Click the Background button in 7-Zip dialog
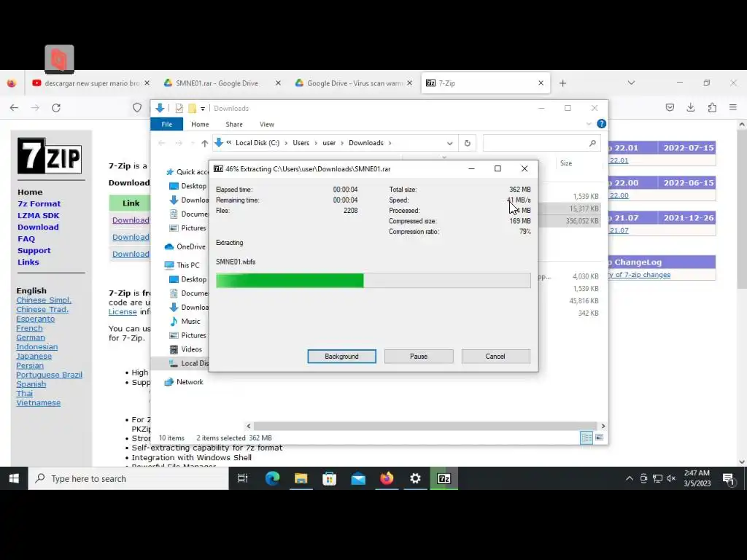Viewport: 747px width, 560px height. click(x=341, y=356)
